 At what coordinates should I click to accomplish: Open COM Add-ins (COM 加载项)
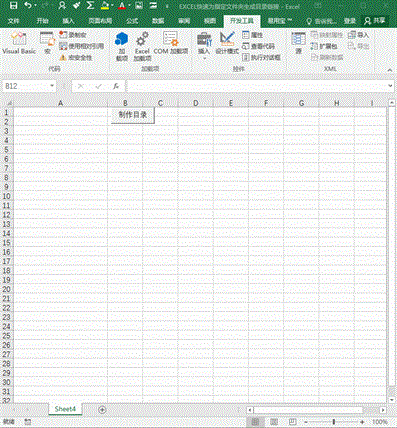pyautogui.click(x=171, y=43)
